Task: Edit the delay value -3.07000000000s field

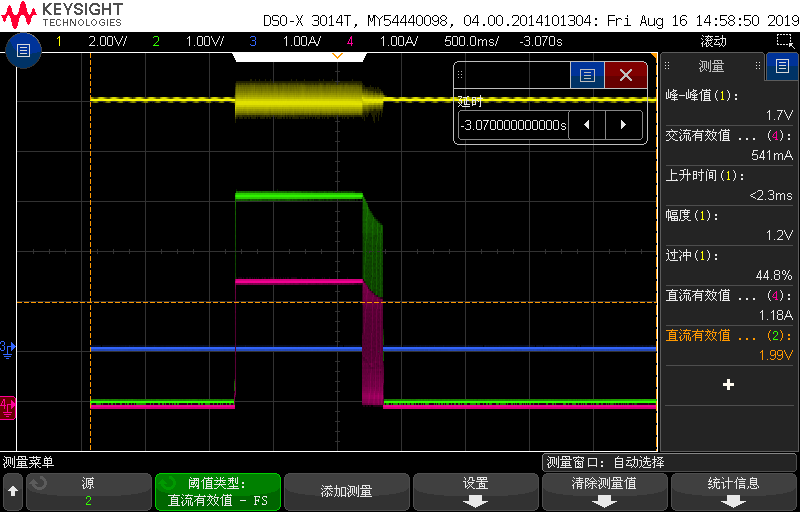Action: [x=513, y=124]
